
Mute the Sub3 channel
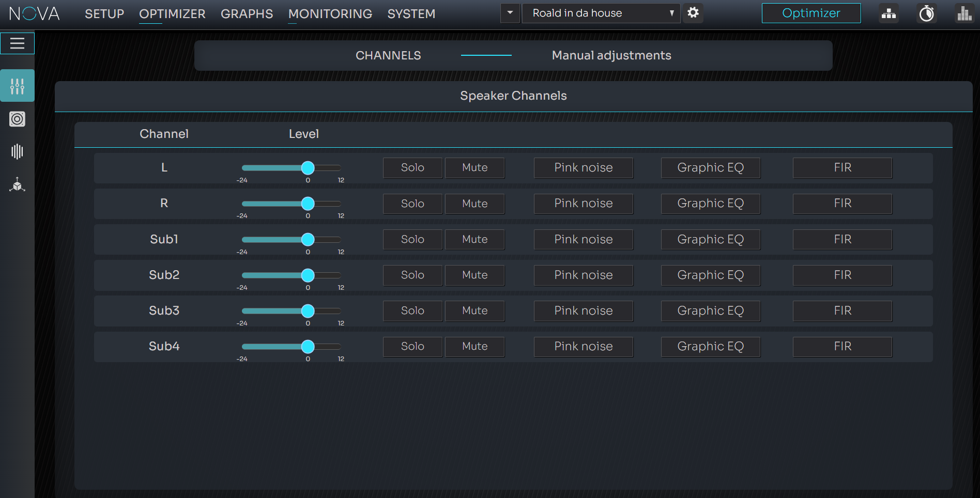(x=475, y=311)
